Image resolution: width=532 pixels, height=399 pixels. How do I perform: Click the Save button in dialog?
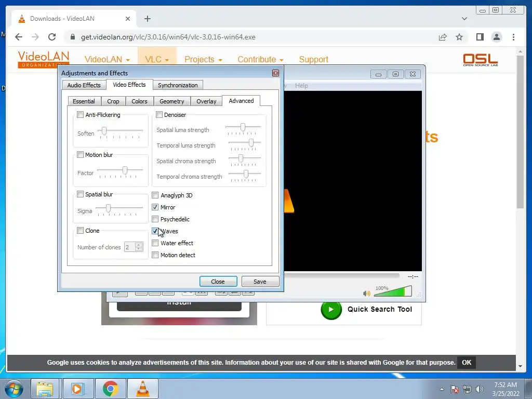click(x=260, y=281)
